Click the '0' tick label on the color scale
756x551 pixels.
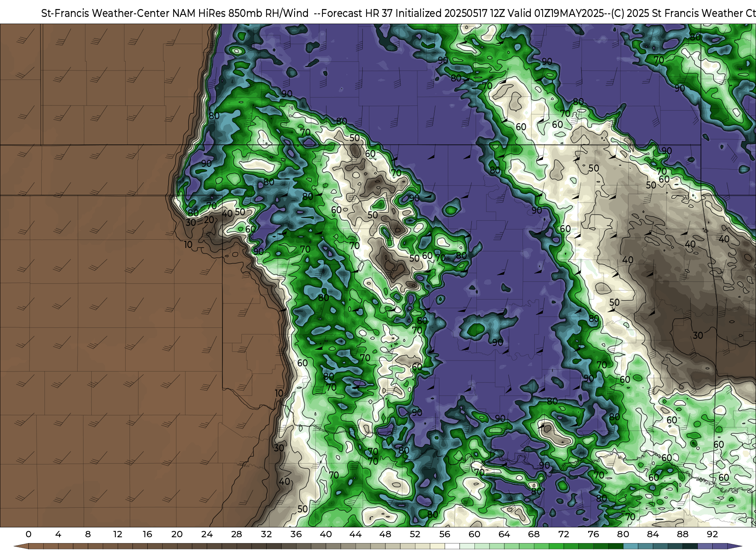[28, 534]
